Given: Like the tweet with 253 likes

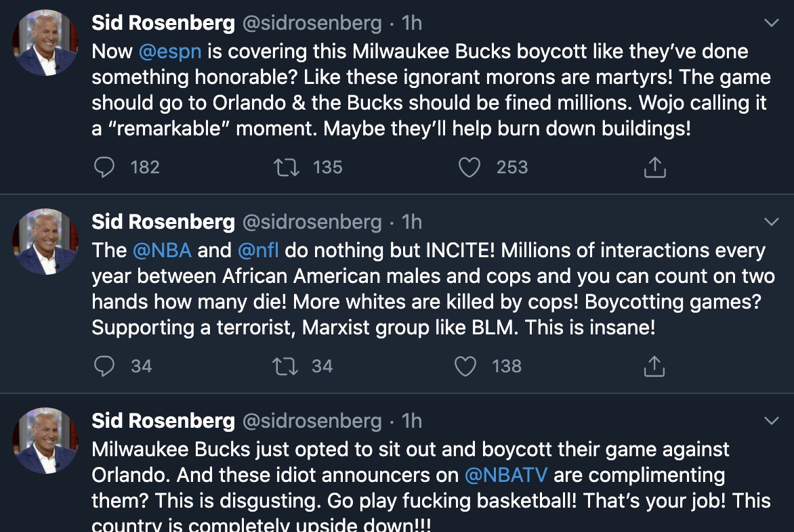Looking at the screenshot, I should coord(469,167).
